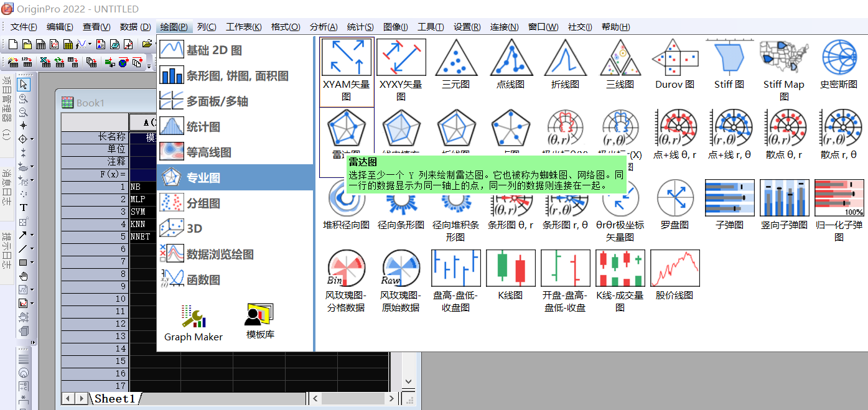
Task: Select the Rectangle tool in left toolbar
Action: coord(23,262)
